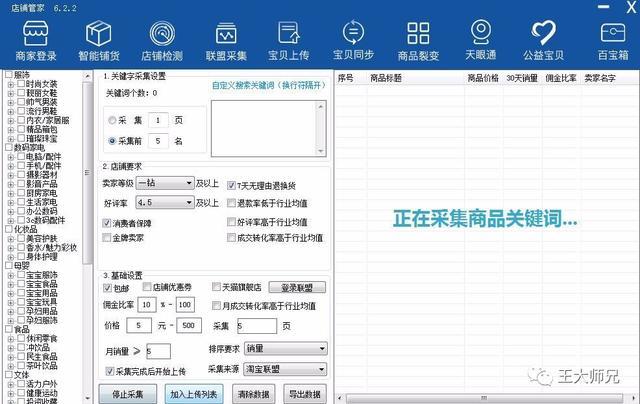Click the 采集 pages field showing 5
The width and height of the screenshot is (640, 404).
point(257,326)
